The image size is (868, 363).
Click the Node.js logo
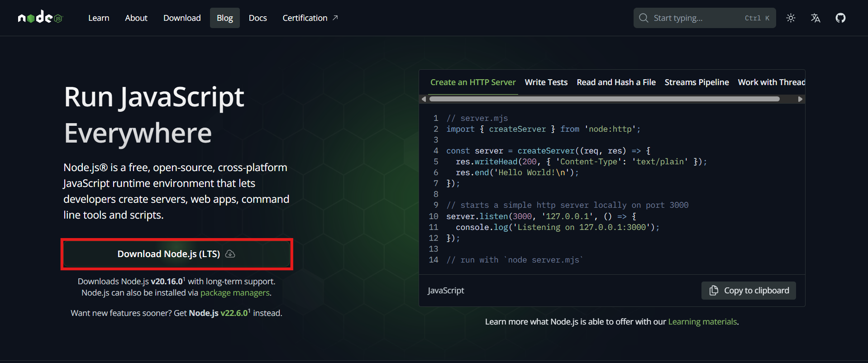coord(40,18)
